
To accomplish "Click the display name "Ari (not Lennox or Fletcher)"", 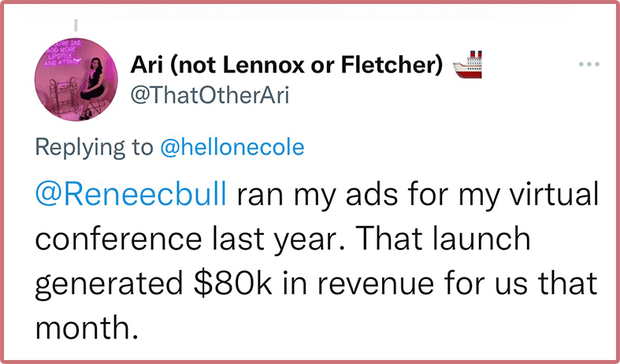I will coord(286,65).
